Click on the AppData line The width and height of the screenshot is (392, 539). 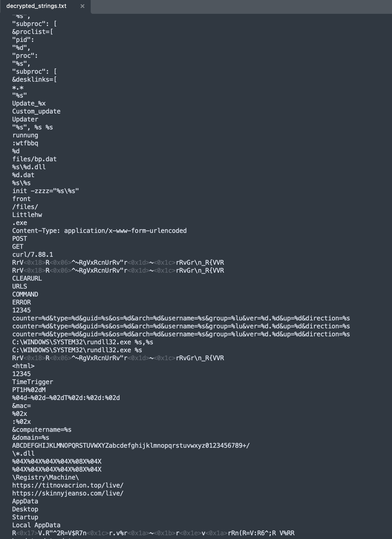25,501
